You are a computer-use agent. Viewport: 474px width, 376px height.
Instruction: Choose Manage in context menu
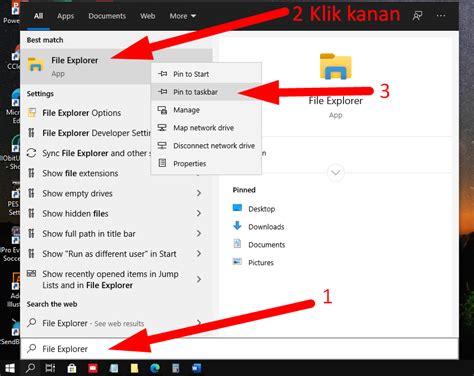pos(206,110)
